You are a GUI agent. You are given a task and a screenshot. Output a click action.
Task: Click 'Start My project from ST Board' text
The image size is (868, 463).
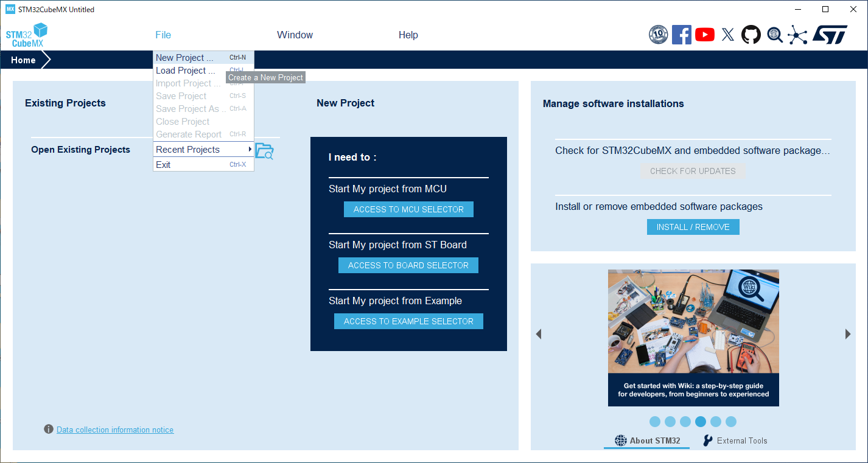(397, 245)
